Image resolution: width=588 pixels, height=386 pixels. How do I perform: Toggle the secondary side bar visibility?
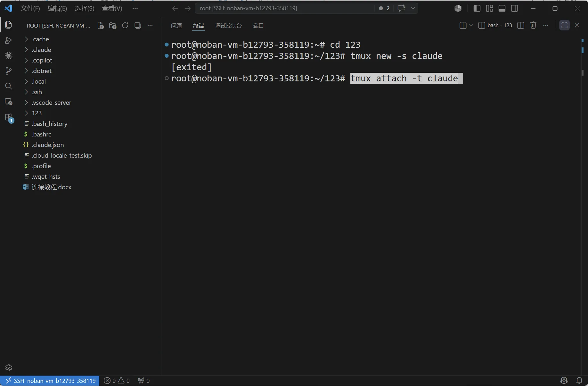click(x=515, y=8)
